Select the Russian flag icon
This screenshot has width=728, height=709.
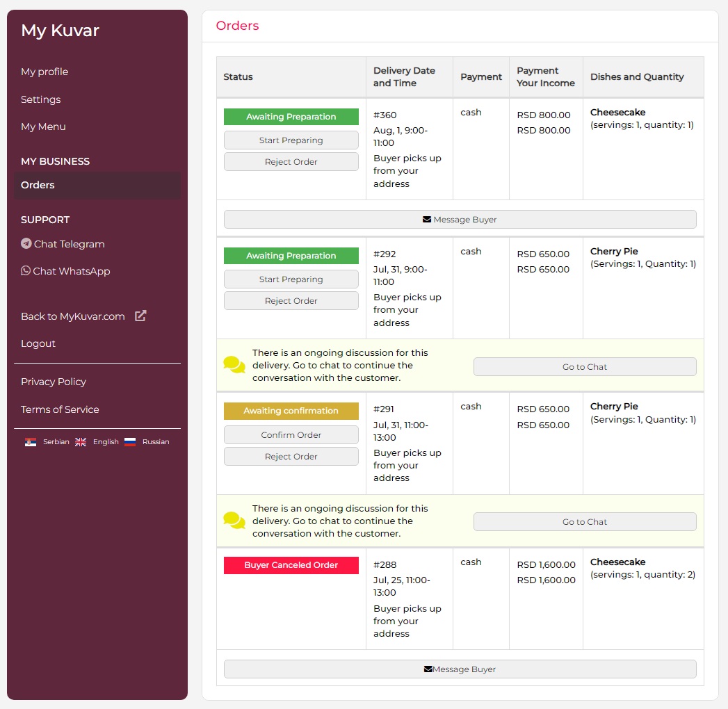point(130,442)
